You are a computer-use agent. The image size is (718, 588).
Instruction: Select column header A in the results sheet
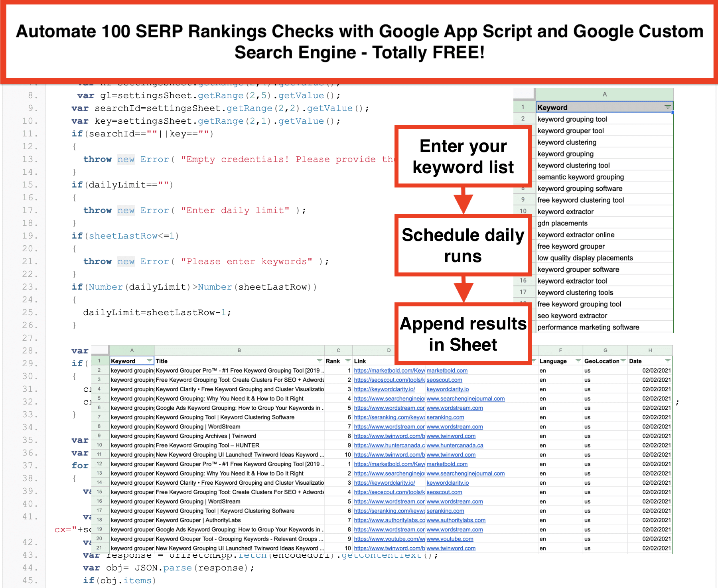[132, 350]
